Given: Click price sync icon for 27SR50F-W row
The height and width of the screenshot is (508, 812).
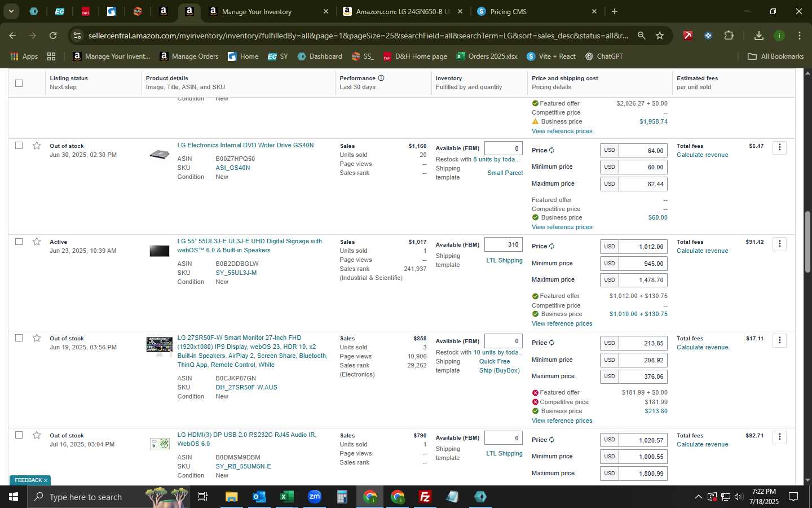Looking at the screenshot, I should pyautogui.click(x=551, y=343).
